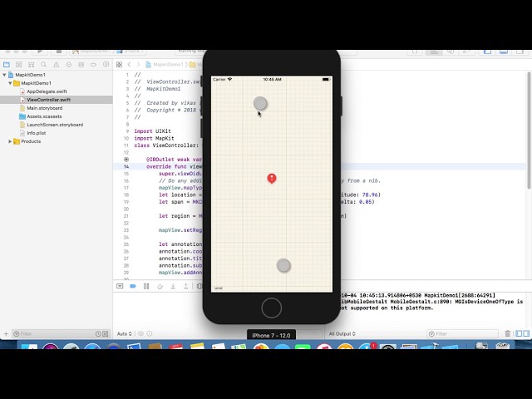Click the Legal link on the map

(218, 288)
